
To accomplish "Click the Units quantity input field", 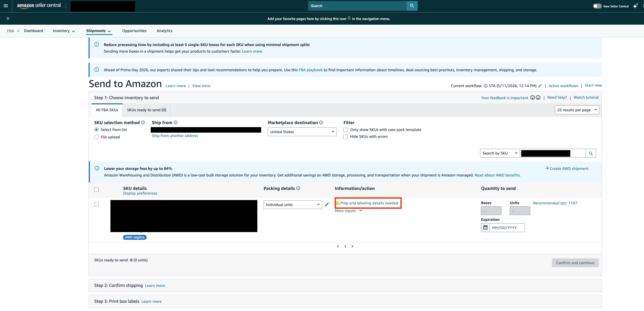I will (520, 211).
